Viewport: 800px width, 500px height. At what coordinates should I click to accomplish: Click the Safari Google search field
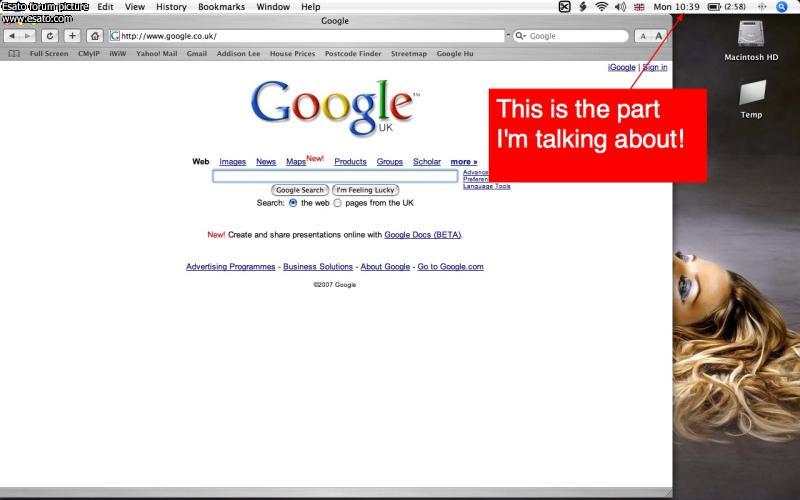[x=570, y=36]
